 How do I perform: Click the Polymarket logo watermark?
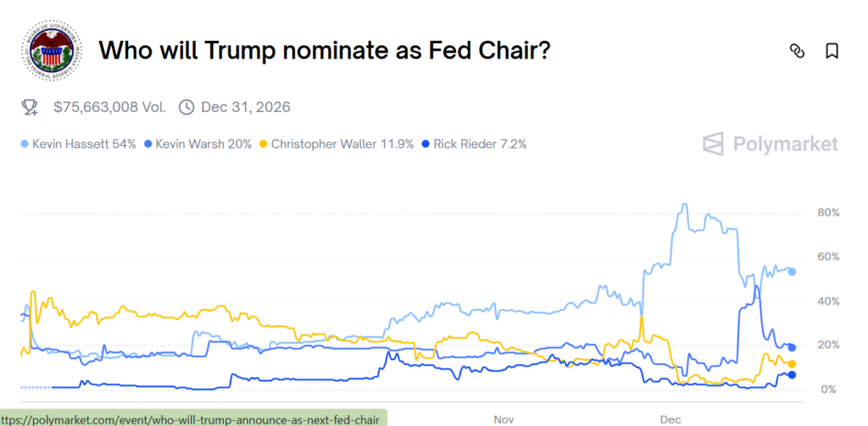point(771,143)
